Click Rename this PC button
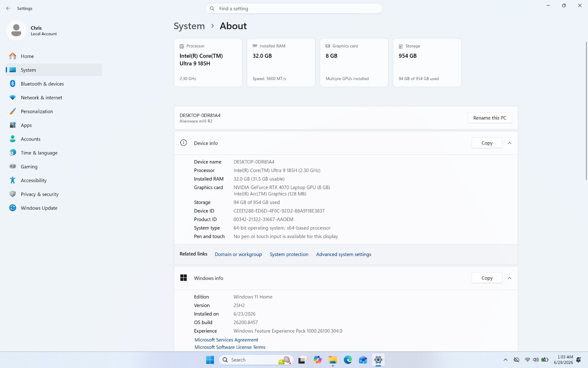The height and width of the screenshot is (368, 588). click(x=490, y=118)
